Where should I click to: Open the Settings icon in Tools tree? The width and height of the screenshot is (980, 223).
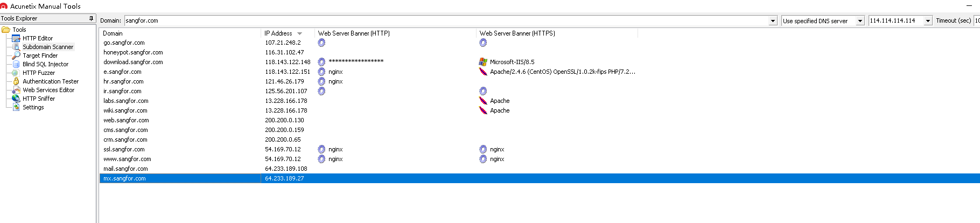click(x=16, y=107)
